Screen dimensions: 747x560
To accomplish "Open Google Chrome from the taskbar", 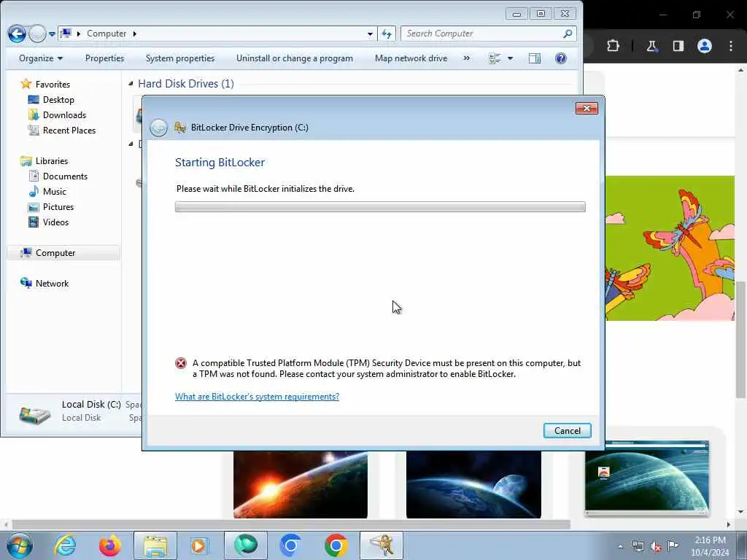I will pos(336,545).
